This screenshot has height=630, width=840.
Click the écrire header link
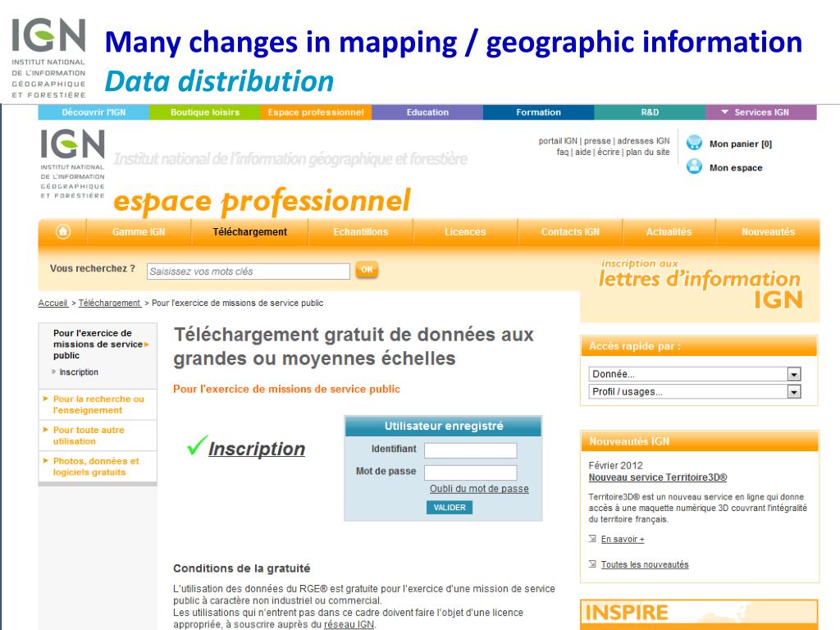pyautogui.click(x=609, y=152)
